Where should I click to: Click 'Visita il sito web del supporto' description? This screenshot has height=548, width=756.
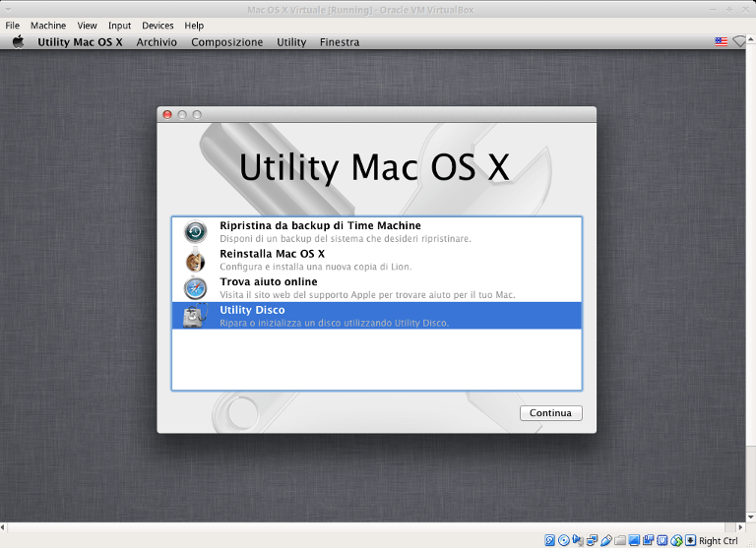367,294
